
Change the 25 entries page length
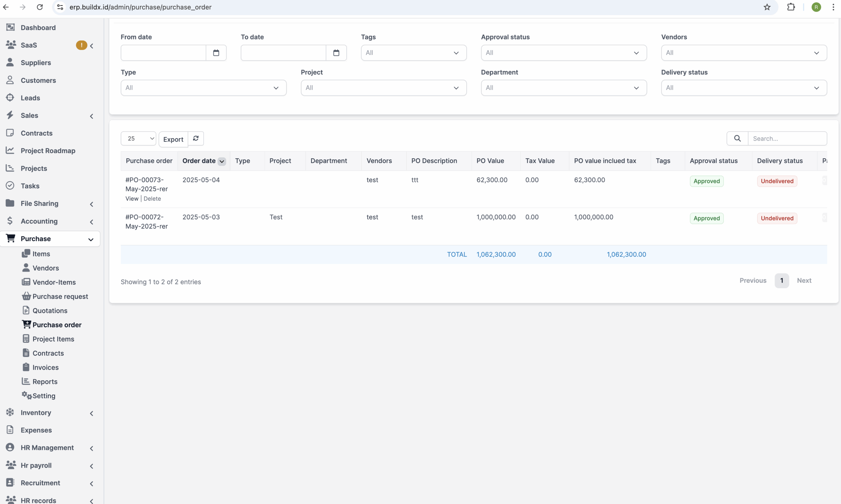138,138
